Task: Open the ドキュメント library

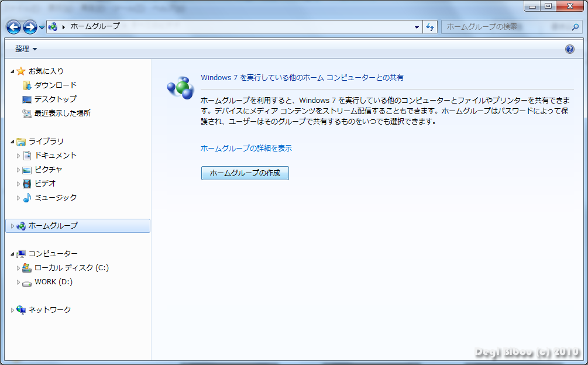Action: coord(56,155)
